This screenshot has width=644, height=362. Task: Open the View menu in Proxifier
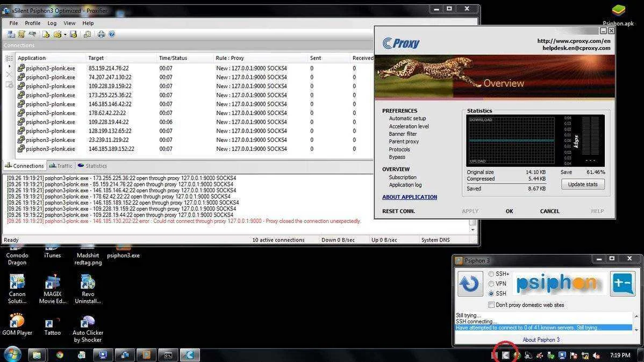point(69,24)
